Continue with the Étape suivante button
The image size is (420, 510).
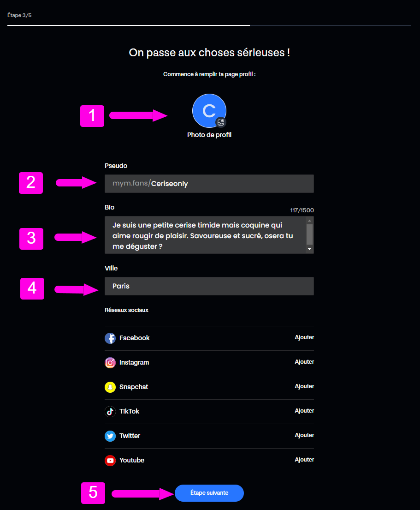coord(209,493)
